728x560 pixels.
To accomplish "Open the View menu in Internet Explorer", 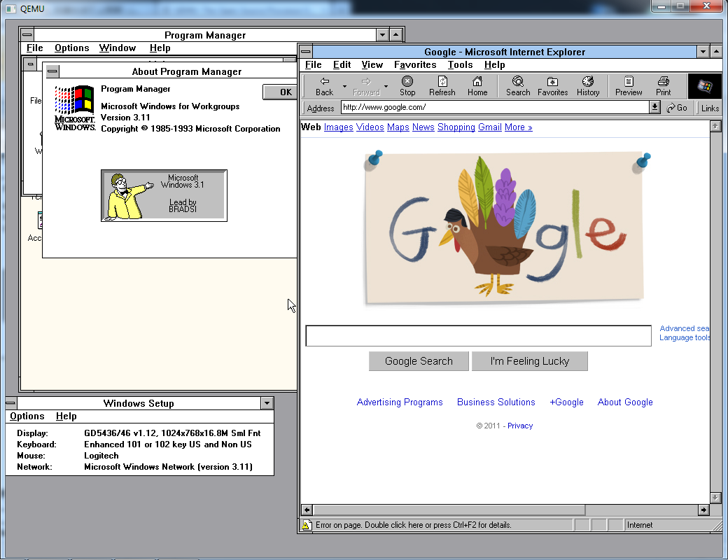I will point(372,65).
